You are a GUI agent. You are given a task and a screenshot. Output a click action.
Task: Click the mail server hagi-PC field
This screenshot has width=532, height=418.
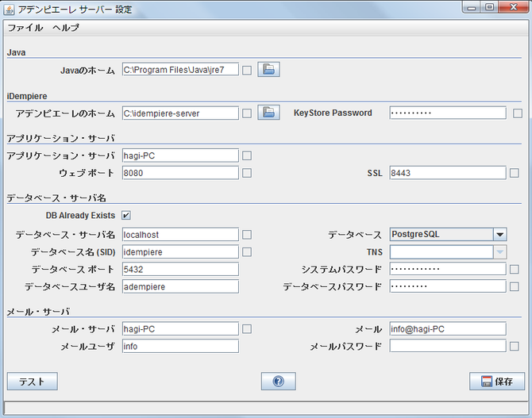coord(180,329)
